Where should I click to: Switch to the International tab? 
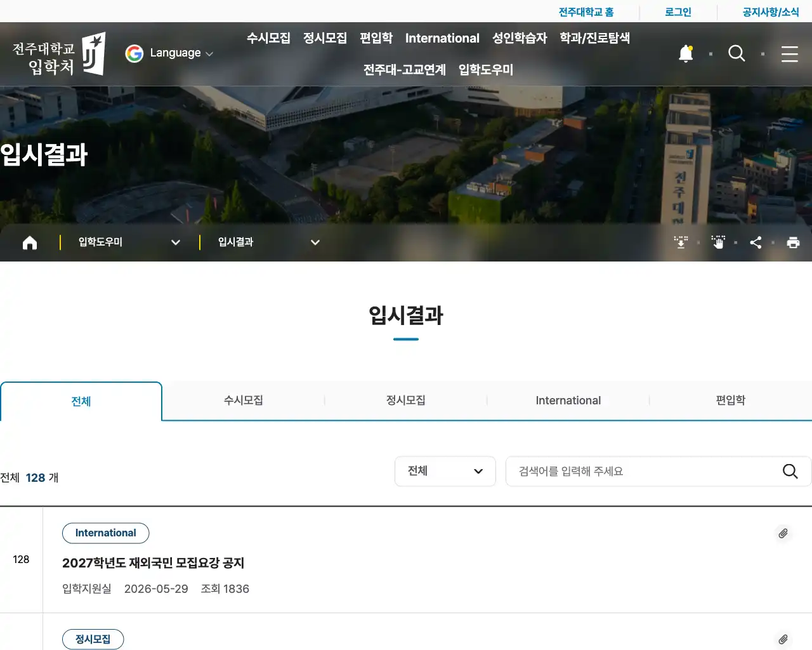coord(568,401)
